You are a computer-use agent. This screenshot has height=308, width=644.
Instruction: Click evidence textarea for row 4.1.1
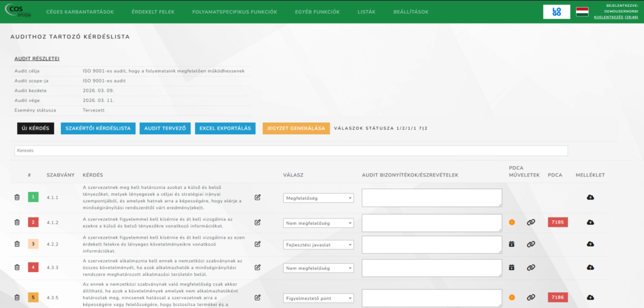tap(432, 198)
